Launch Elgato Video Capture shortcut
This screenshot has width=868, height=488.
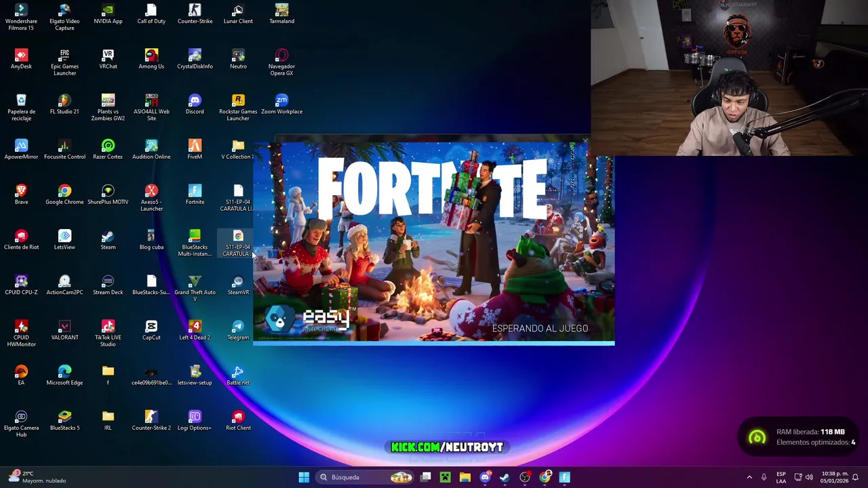(64, 17)
